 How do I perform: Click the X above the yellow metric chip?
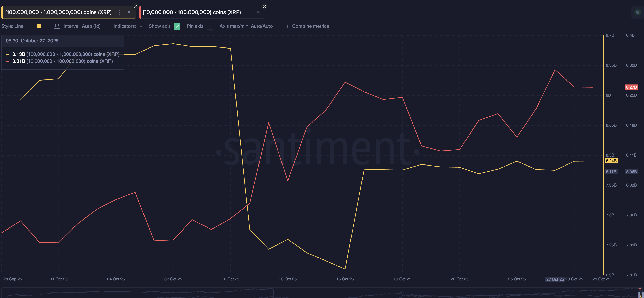[135, 6]
